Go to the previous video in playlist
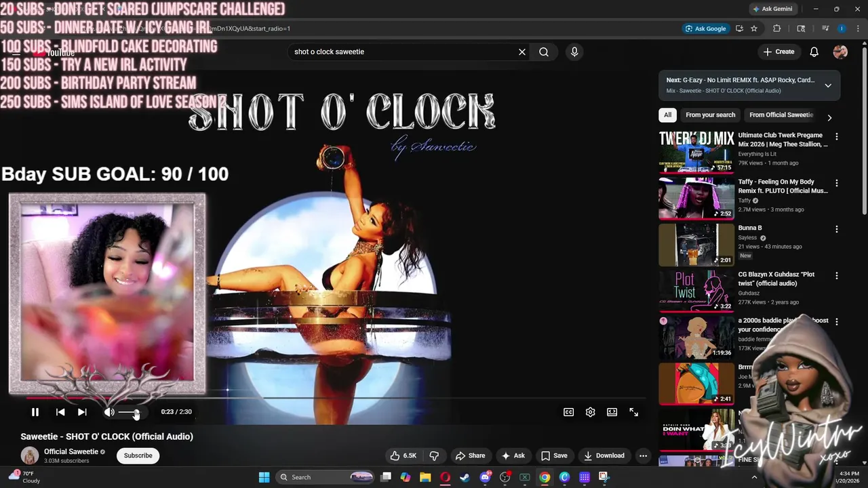This screenshot has height=488, width=868. [60, 412]
